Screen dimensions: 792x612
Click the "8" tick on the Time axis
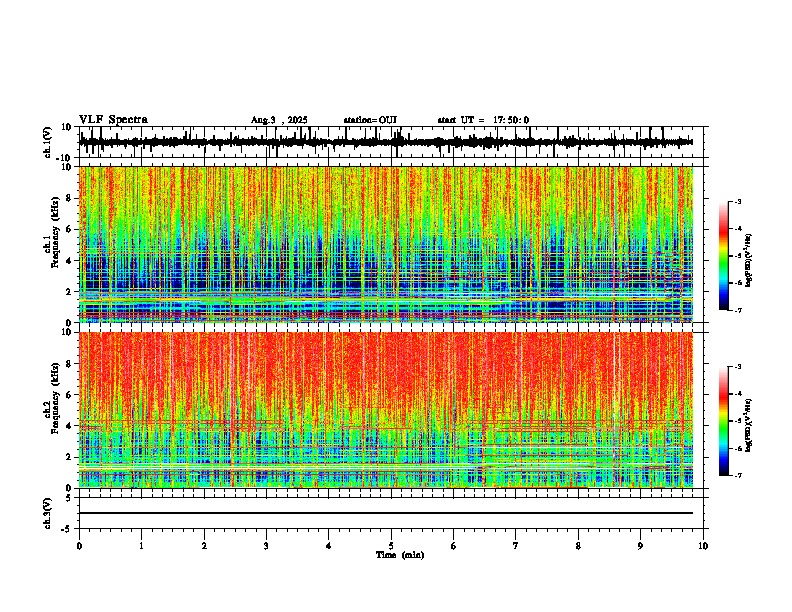click(x=578, y=546)
